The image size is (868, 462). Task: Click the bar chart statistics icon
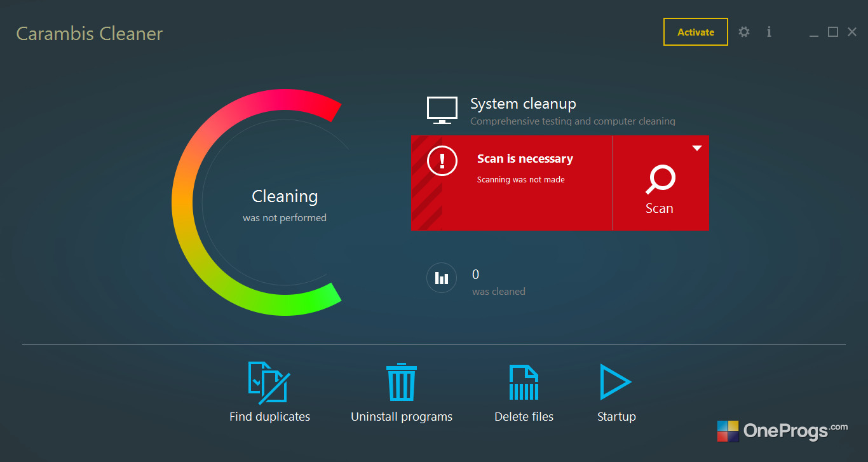[442, 278]
